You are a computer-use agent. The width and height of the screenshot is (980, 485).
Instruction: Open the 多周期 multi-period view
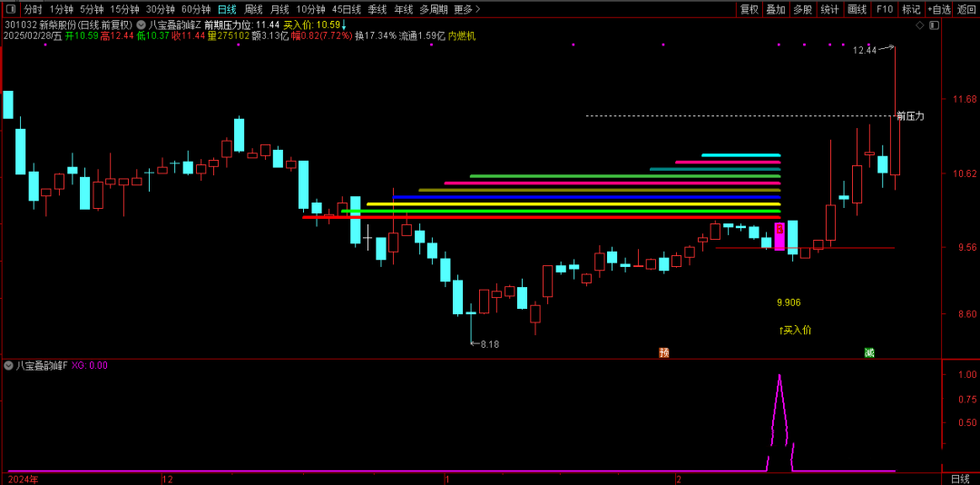tap(433, 9)
